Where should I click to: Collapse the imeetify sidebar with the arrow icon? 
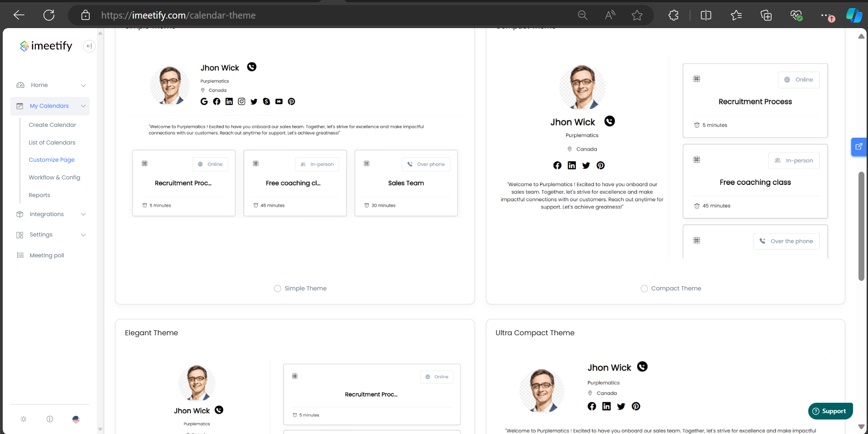pos(89,46)
